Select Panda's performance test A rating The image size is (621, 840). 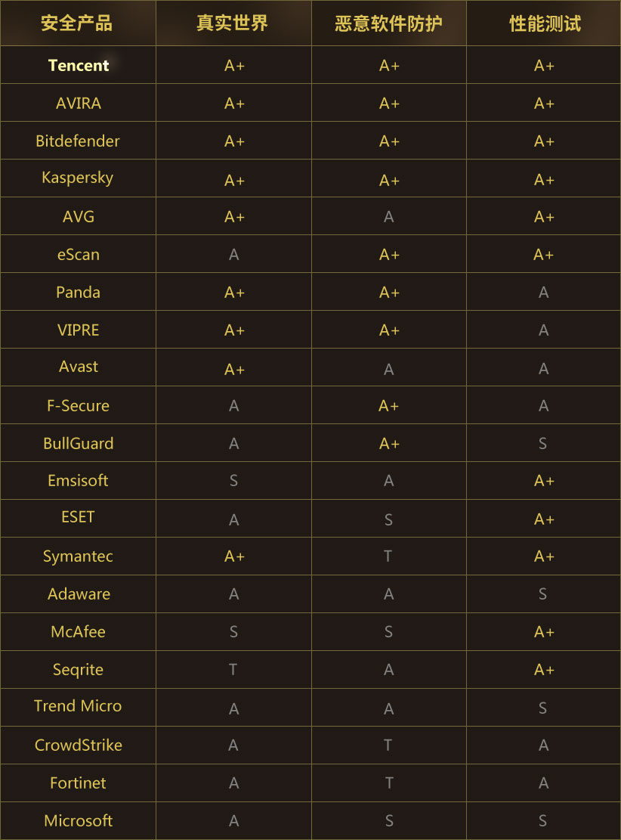pos(543,293)
